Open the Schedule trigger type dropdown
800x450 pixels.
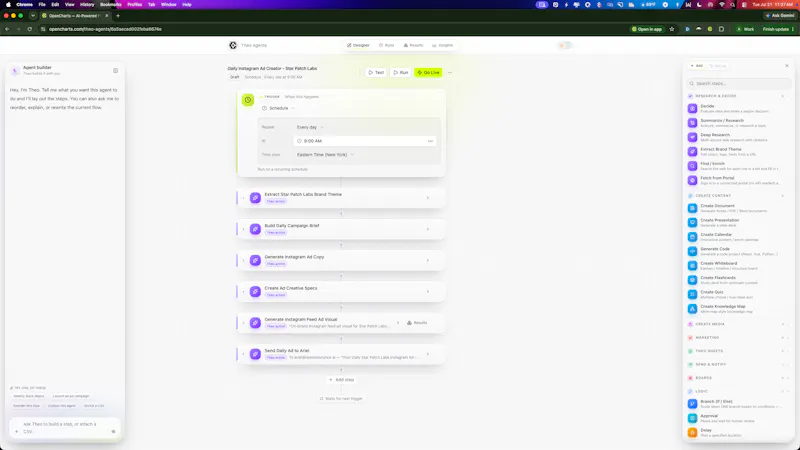click(x=279, y=108)
